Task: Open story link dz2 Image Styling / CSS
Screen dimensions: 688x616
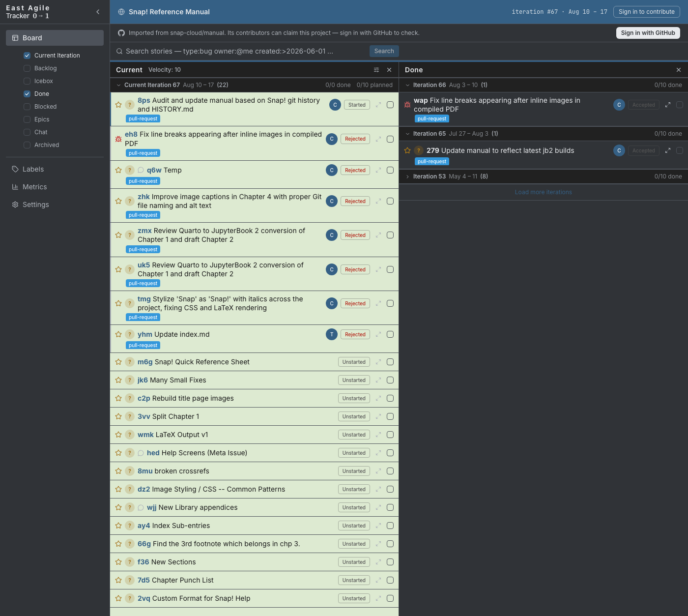Action: [143, 489]
